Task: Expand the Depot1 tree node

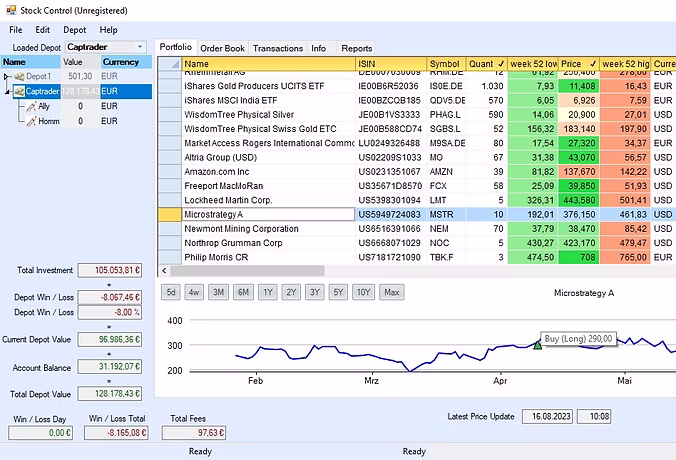Action: tap(7, 76)
